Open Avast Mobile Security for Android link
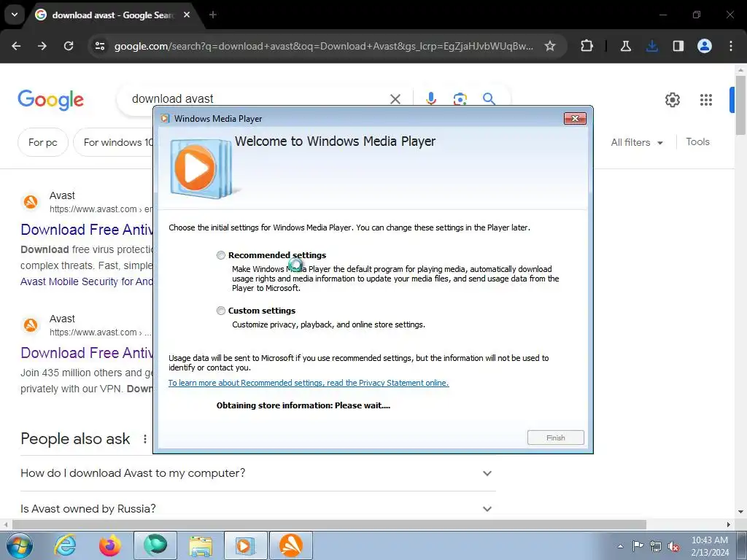Viewport: 747px width, 560px height. point(87,281)
